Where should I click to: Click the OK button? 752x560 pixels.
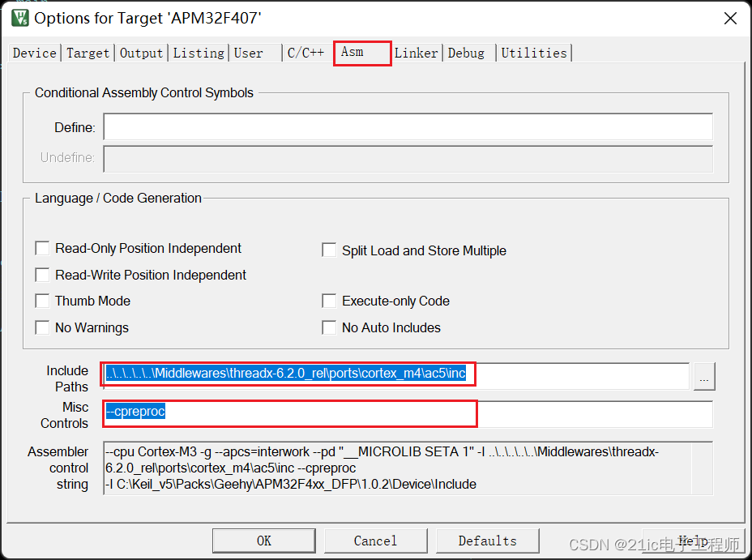[x=263, y=541]
